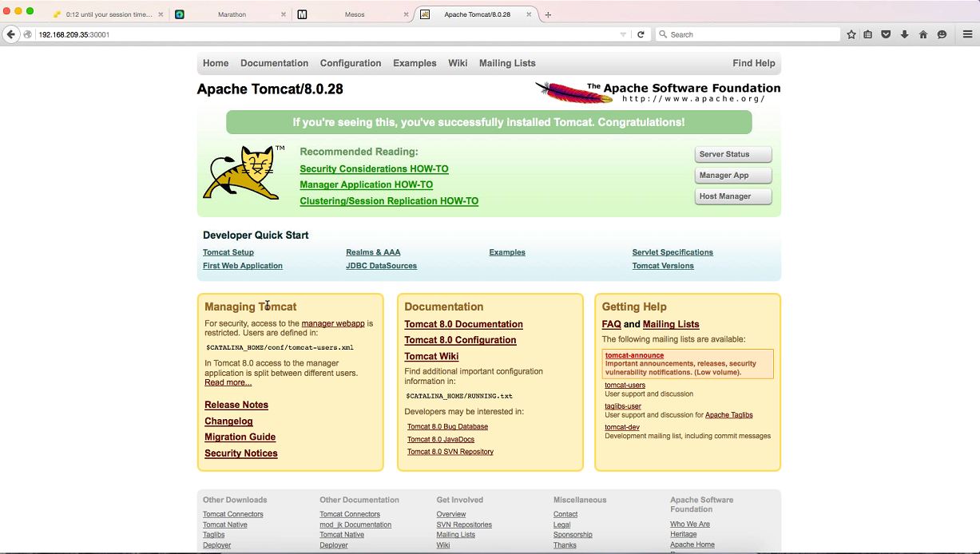Open the downloads arrow icon
Image resolution: width=980 pixels, height=554 pixels.
[905, 34]
